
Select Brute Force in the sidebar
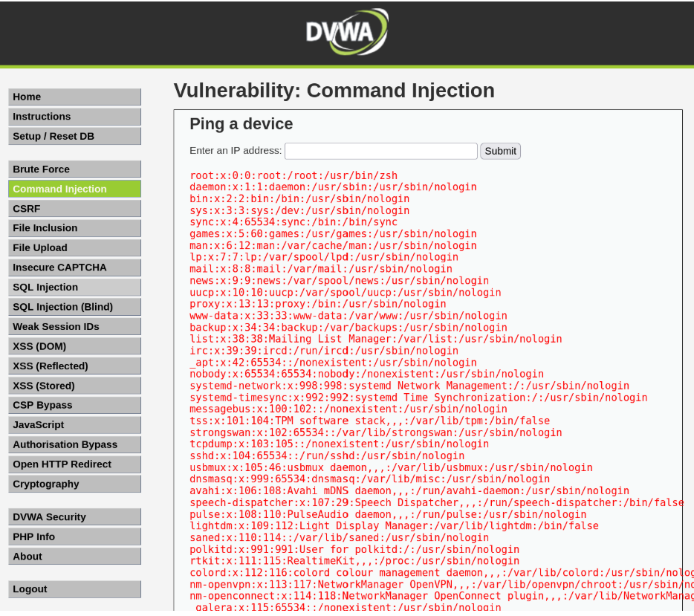(x=74, y=169)
